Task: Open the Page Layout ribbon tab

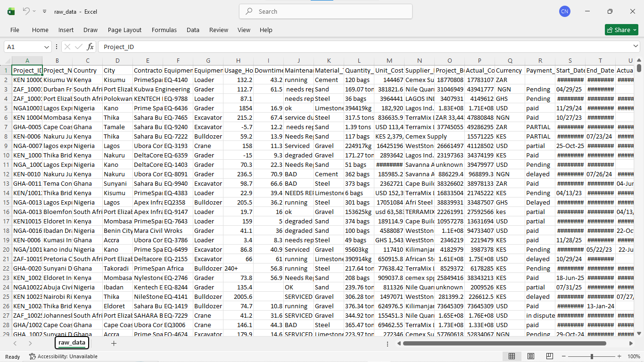Action: pos(124,30)
